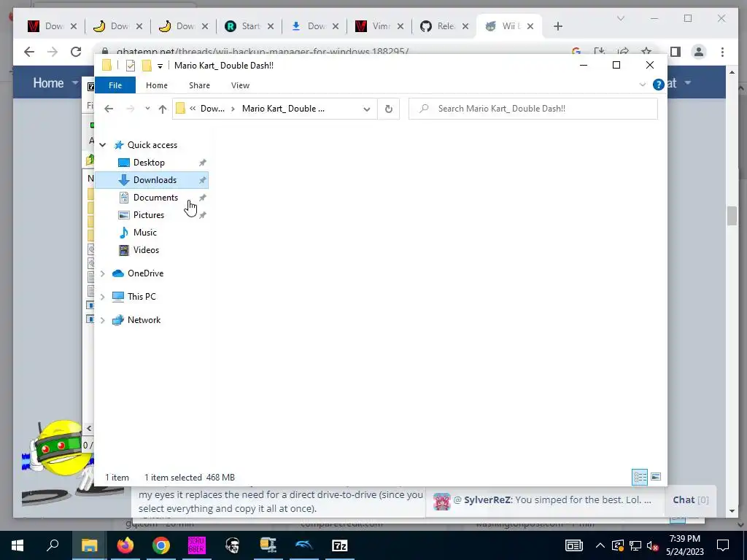747x560 pixels.
Task: Show hidden system tray icons
Action: pos(600,545)
